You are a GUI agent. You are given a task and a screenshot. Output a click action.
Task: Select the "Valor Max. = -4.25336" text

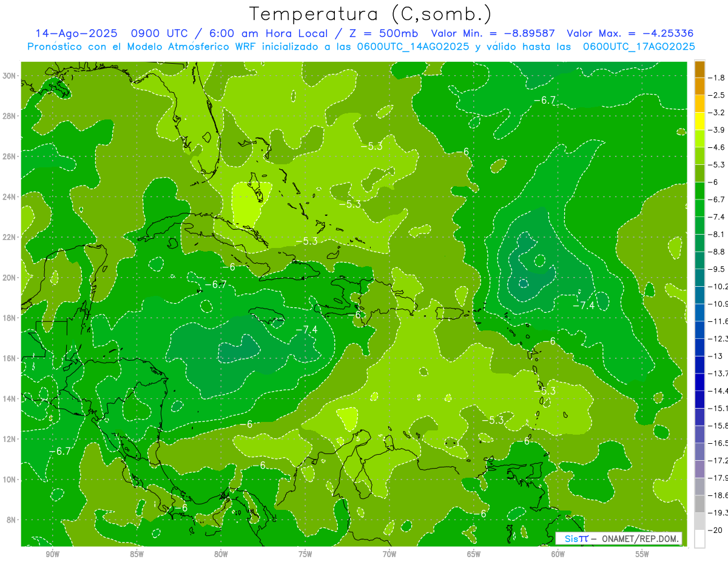click(630, 33)
